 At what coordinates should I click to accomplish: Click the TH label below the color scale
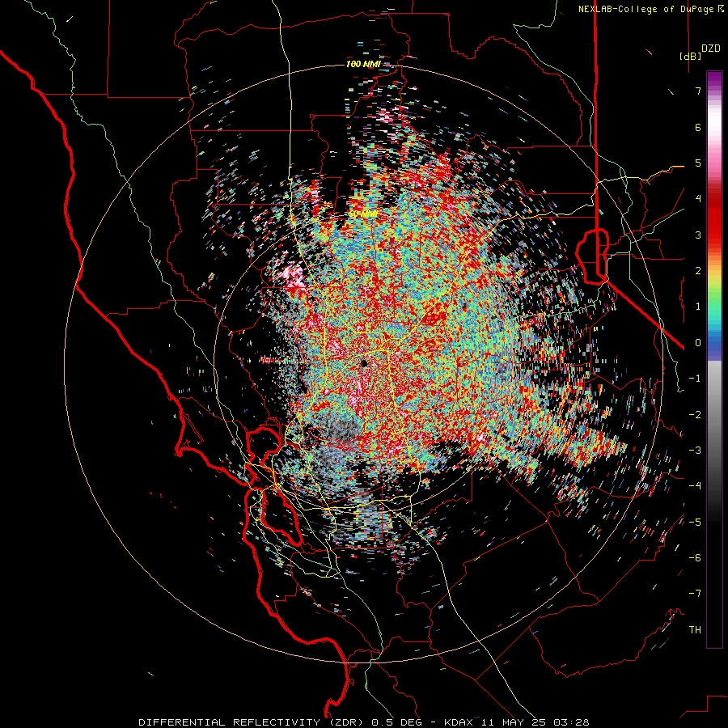695,629
